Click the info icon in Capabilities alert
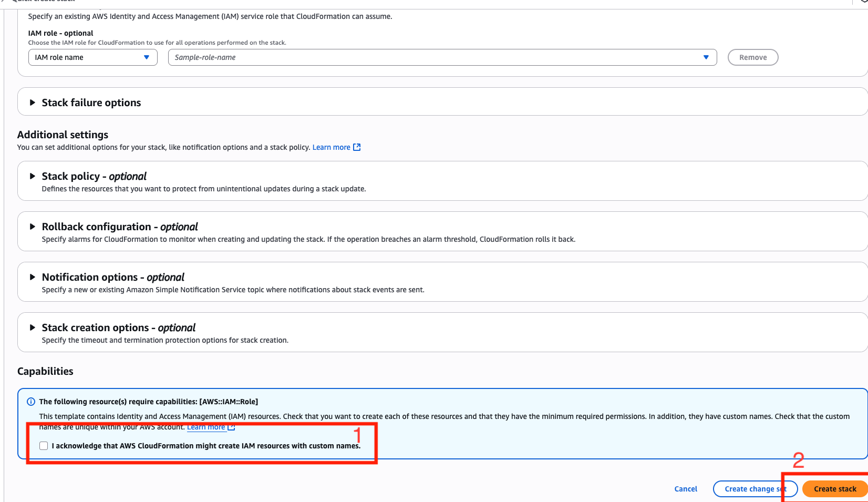Viewport: 868px width, 502px height. pos(31,402)
